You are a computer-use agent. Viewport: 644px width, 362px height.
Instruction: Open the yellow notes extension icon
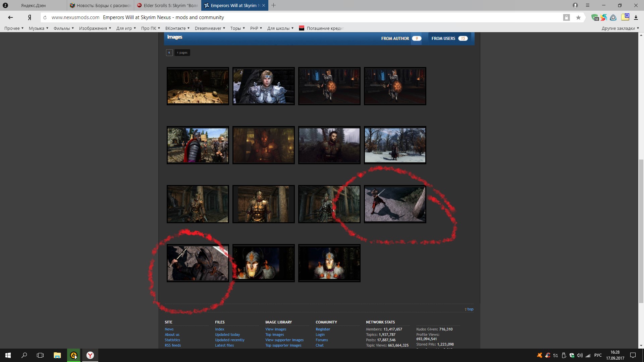[625, 17]
